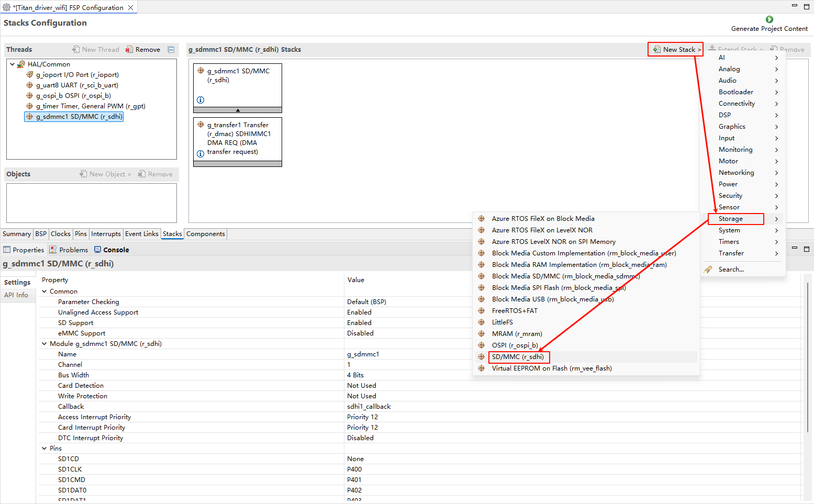Open the Console tab
Screen dimensions: 814x504
[x=111, y=250]
